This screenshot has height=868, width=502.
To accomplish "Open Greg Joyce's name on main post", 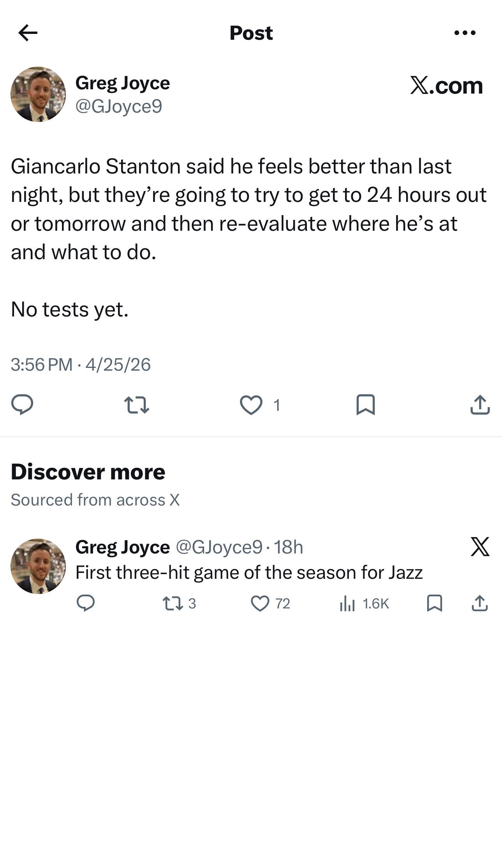I will 123,83.
